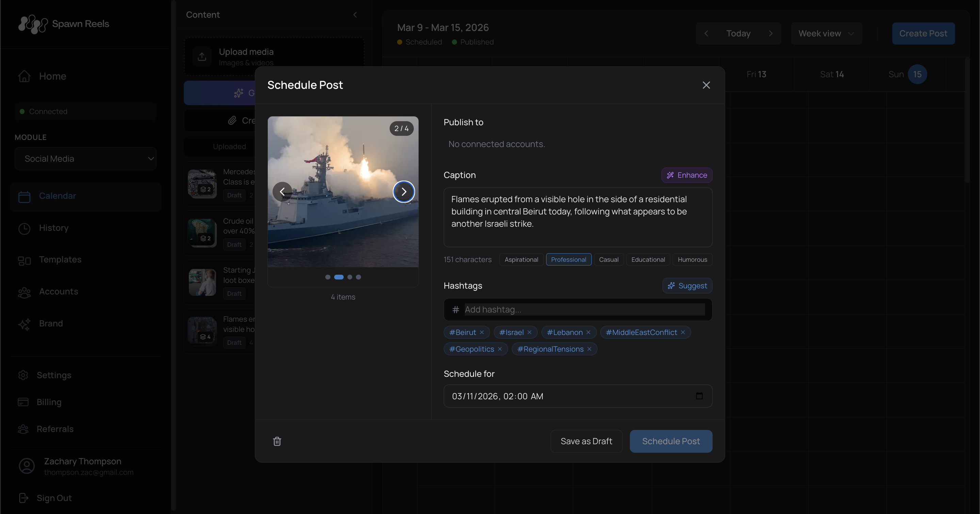The height and width of the screenshot is (514, 980).
Task: Open Templates from the sidebar
Action: coord(60,260)
